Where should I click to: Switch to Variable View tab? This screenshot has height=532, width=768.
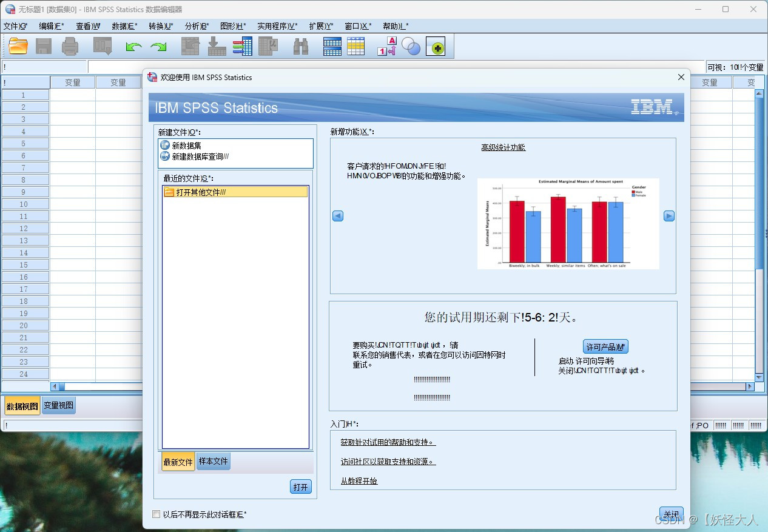[59, 405]
